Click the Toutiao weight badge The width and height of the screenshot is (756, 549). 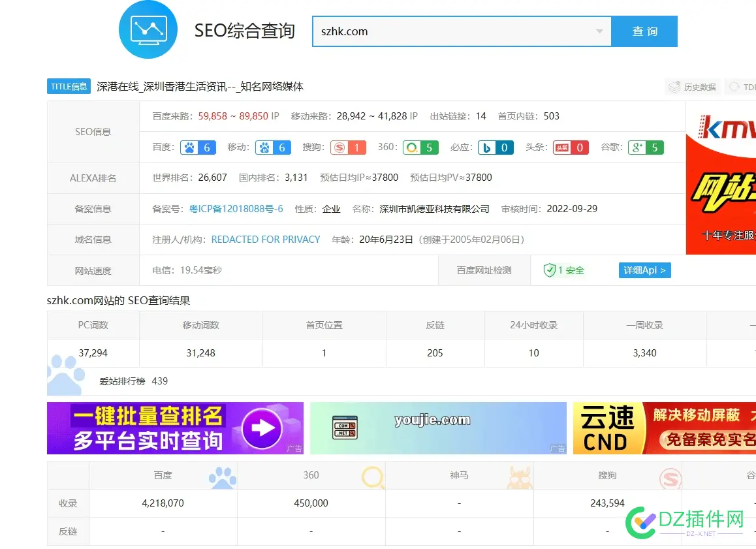[571, 148]
